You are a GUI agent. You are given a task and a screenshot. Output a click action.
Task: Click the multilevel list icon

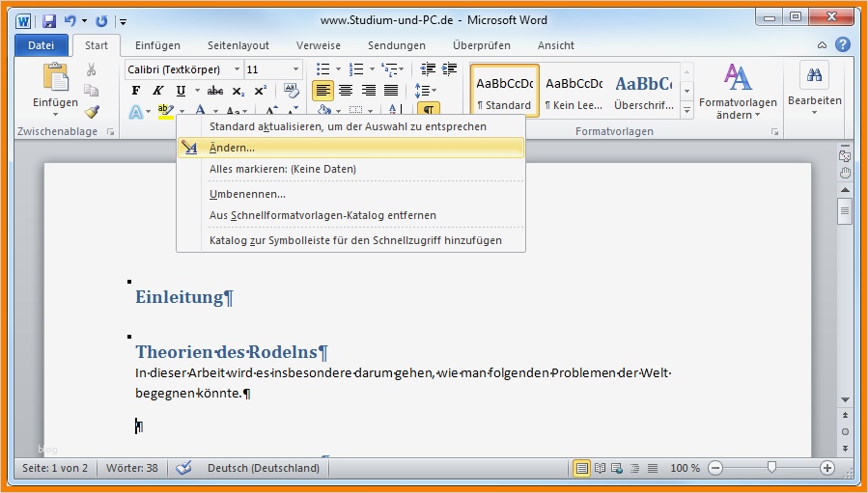point(389,69)
